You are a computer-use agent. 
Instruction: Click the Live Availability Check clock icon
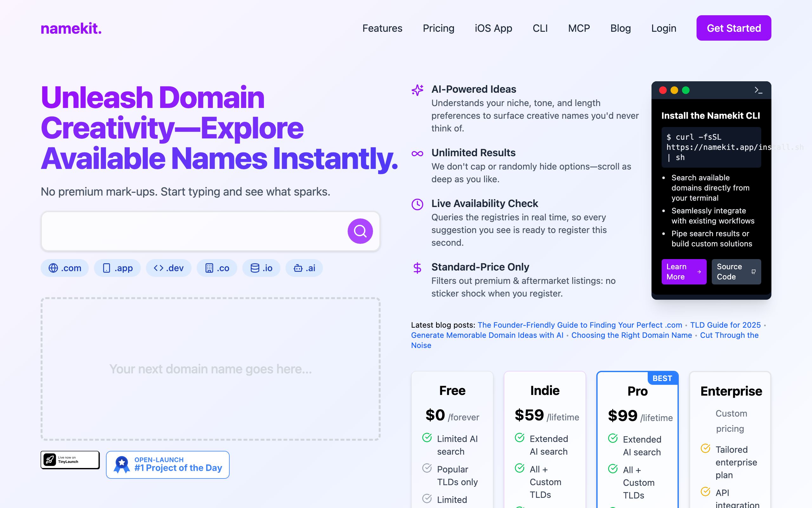point(417,204)
